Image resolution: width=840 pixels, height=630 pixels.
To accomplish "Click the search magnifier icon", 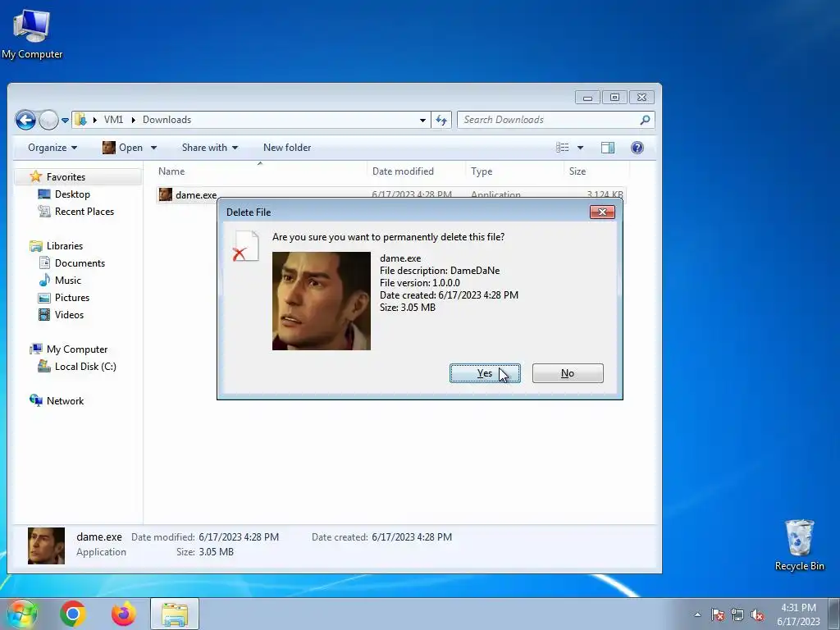I will pos(645,120).
